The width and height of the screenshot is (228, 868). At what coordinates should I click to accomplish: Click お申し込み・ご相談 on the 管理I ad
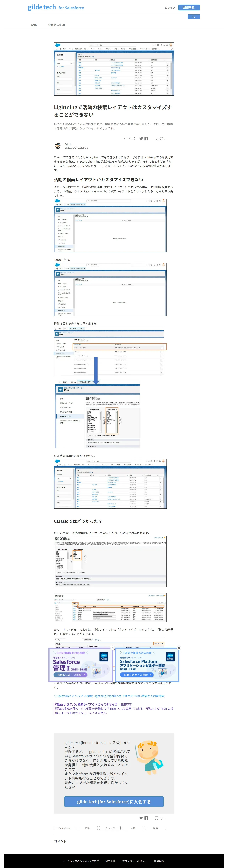70,675
